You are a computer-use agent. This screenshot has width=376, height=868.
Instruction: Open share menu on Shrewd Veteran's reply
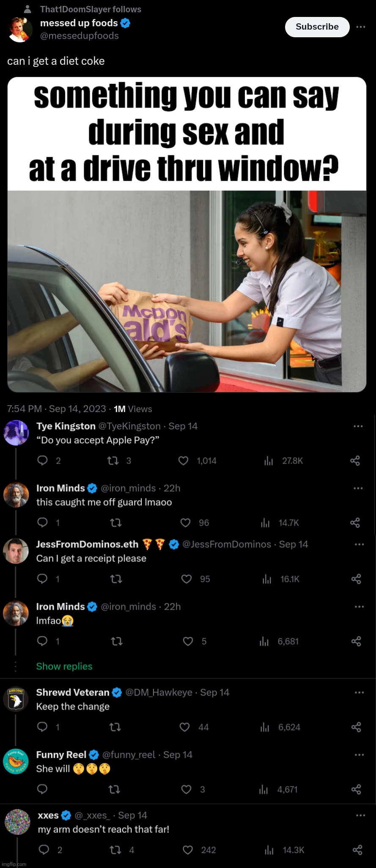click(x=356, y=727)
